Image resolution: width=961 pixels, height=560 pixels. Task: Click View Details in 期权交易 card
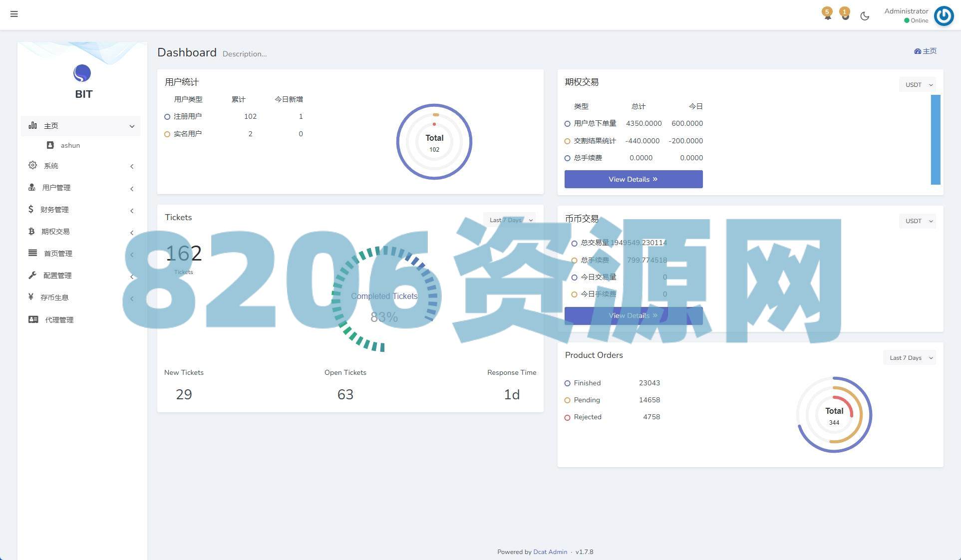633,179
